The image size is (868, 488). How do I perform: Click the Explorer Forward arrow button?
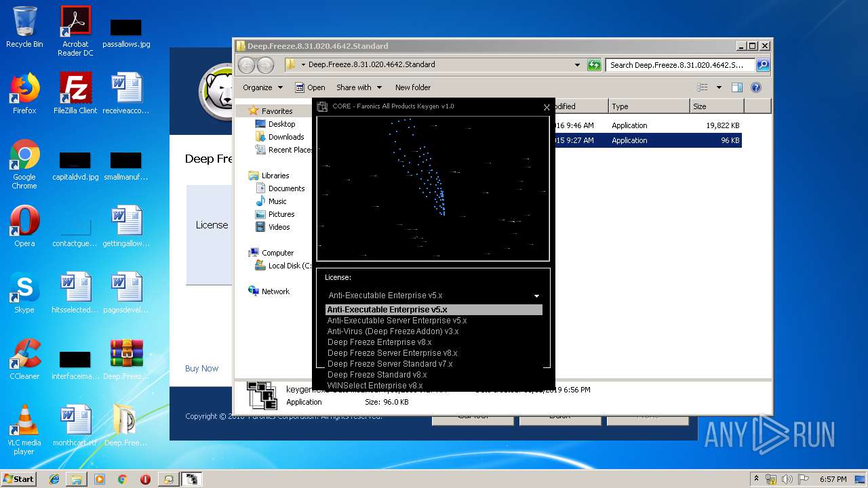[x=266, y=65]
